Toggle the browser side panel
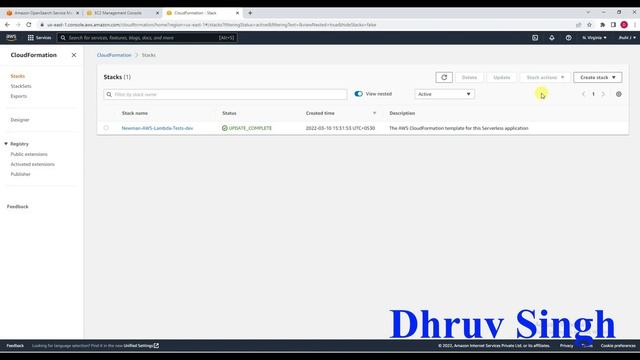Screen dimensions: 640x360 click(x=613, y=24)
